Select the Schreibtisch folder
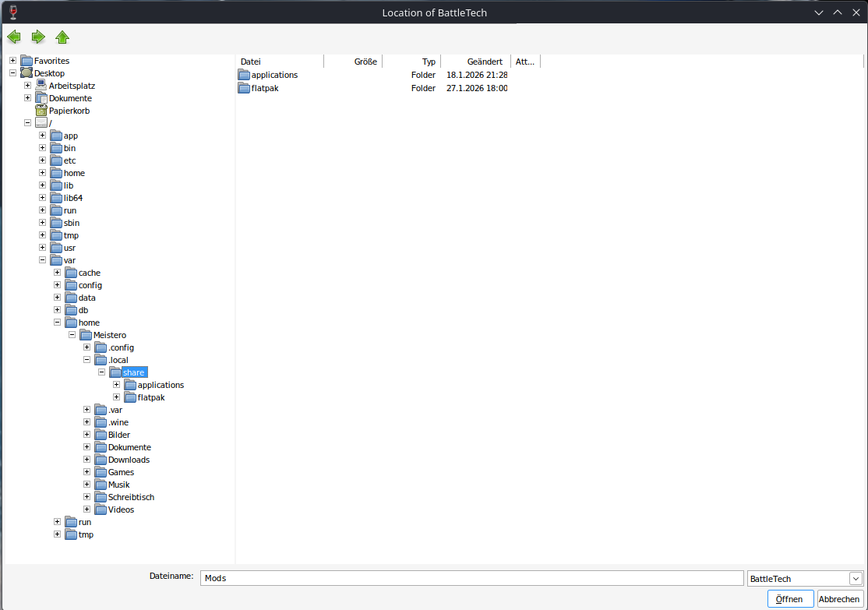 coord(131,497)
